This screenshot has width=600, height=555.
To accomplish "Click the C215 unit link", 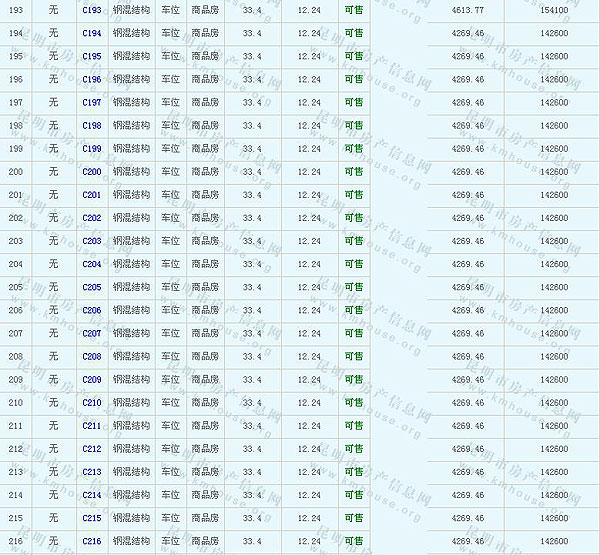I will (x=91, y=518).
